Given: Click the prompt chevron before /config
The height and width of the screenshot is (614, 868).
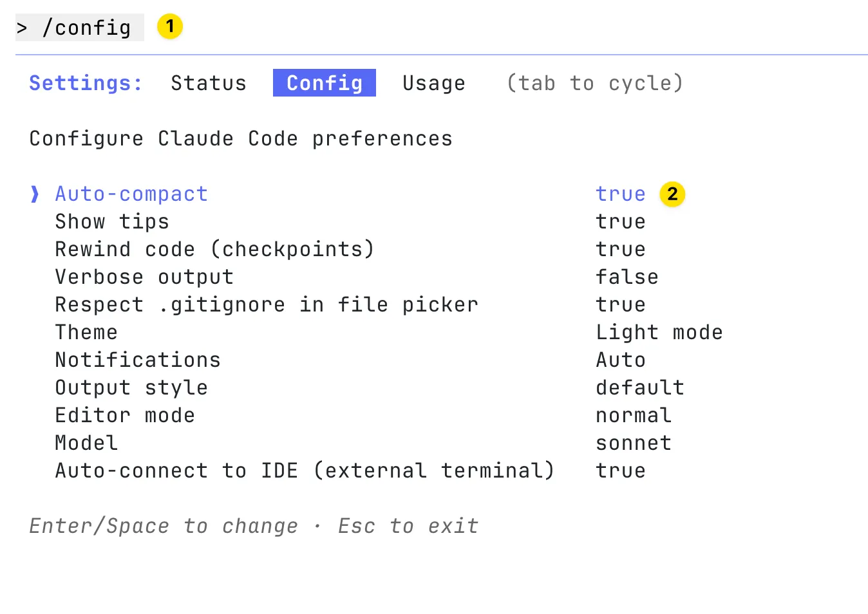Looking at the screenshot, I should point(23,28).
